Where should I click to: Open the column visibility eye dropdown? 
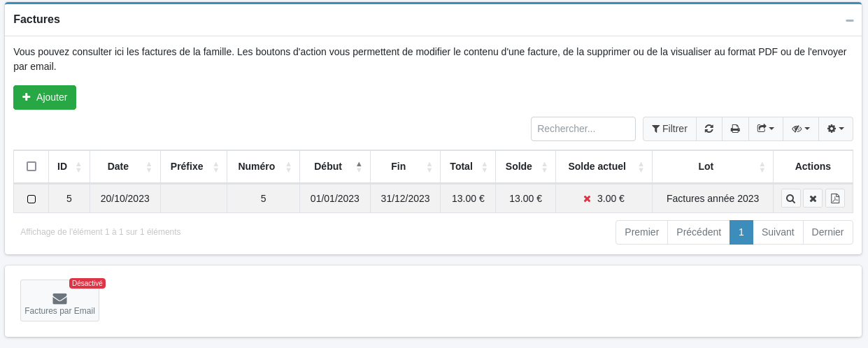pyautogui.click(x=800, y=129)
